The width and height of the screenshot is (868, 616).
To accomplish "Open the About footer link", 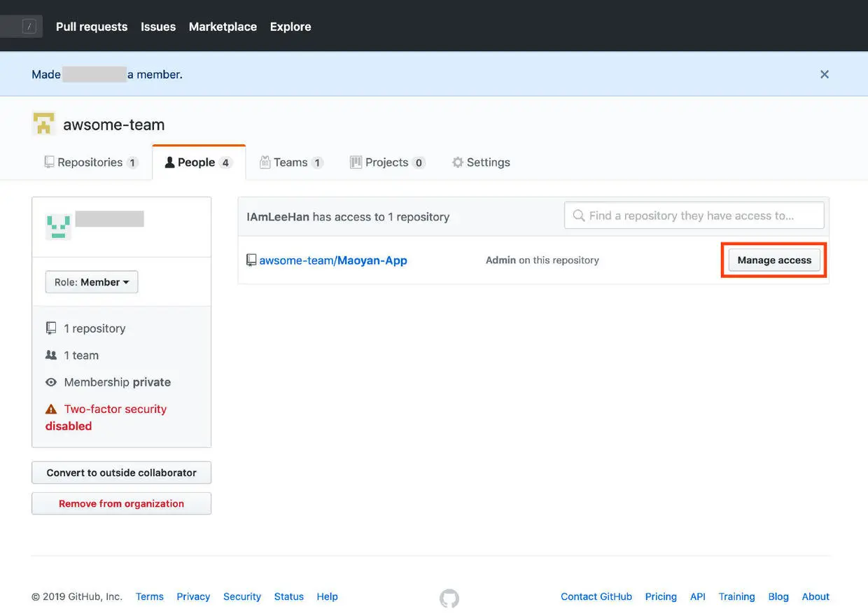I will (x=815, y=596).
